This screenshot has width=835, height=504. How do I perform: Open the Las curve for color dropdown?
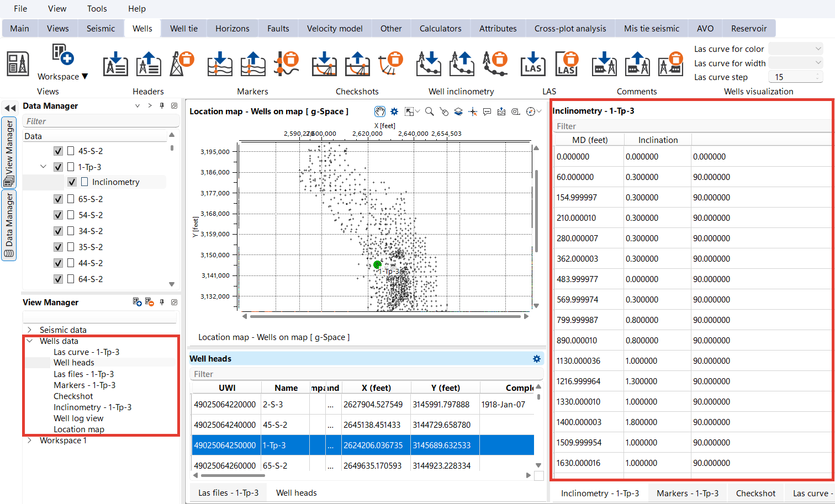pyautogui.click(x=795, y=48)
